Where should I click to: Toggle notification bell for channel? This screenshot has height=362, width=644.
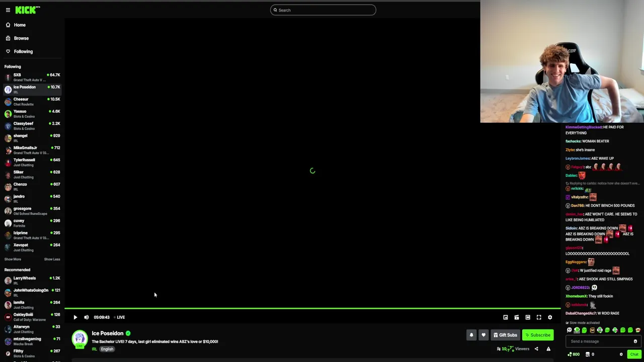[x=471, y=335]
